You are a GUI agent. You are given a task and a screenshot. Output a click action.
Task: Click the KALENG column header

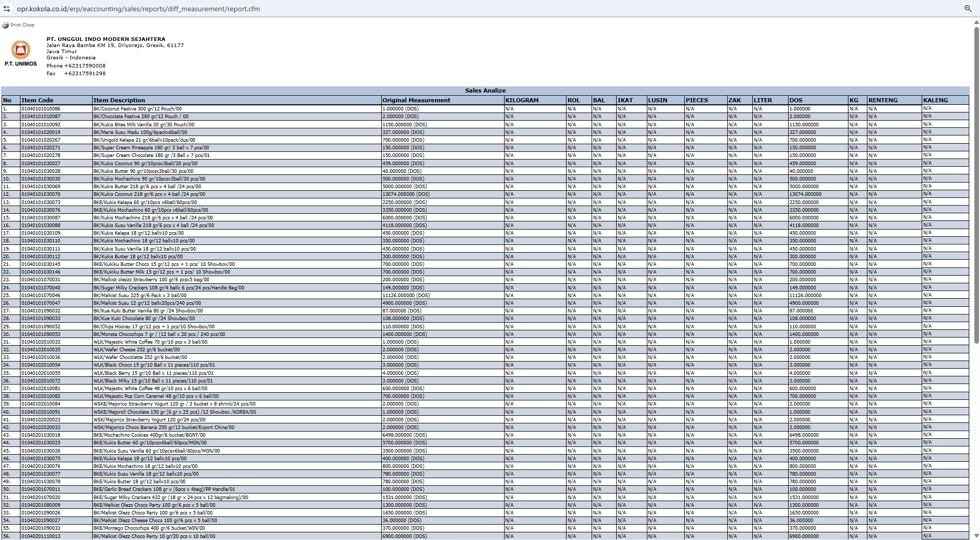[x=935, y=100]
